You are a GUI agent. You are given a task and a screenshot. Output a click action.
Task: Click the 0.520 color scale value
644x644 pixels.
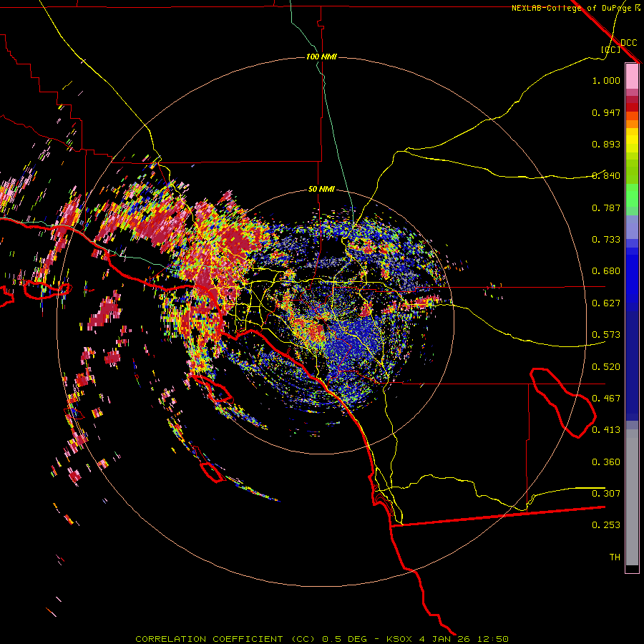click(606, 367)
